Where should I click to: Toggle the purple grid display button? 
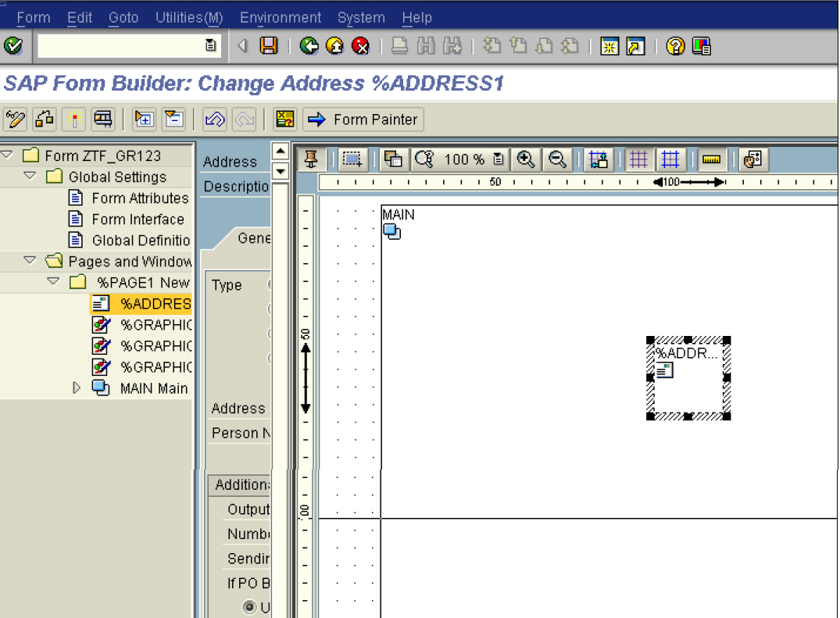pyautogui.click(x=638, y=159)
